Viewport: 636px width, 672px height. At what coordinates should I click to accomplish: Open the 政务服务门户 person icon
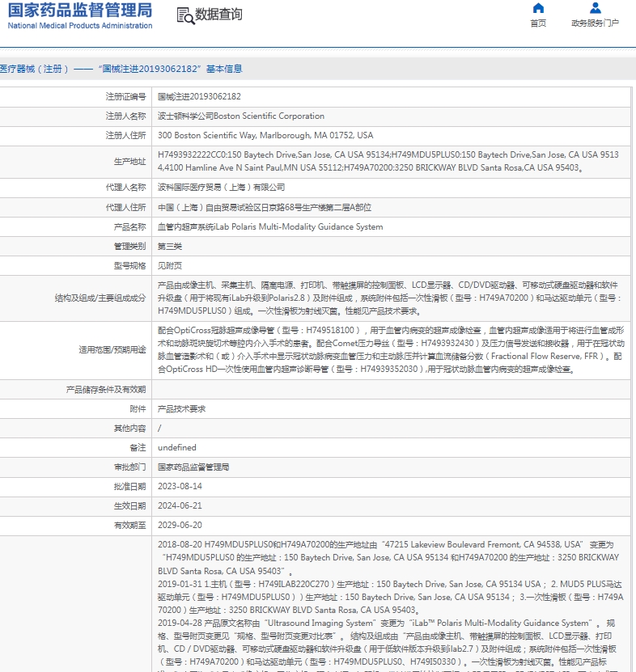(x=596, y=8)
